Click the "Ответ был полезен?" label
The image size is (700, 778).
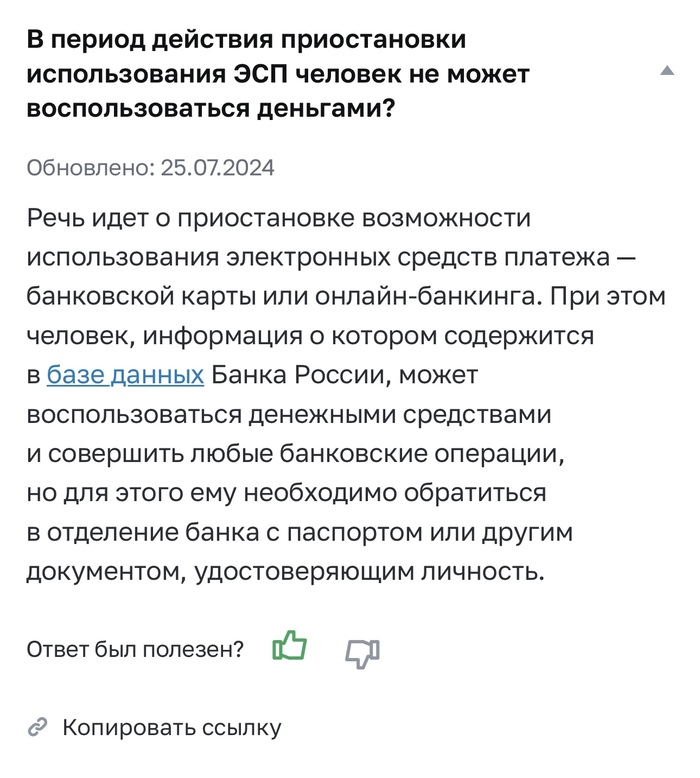point(135,649)
